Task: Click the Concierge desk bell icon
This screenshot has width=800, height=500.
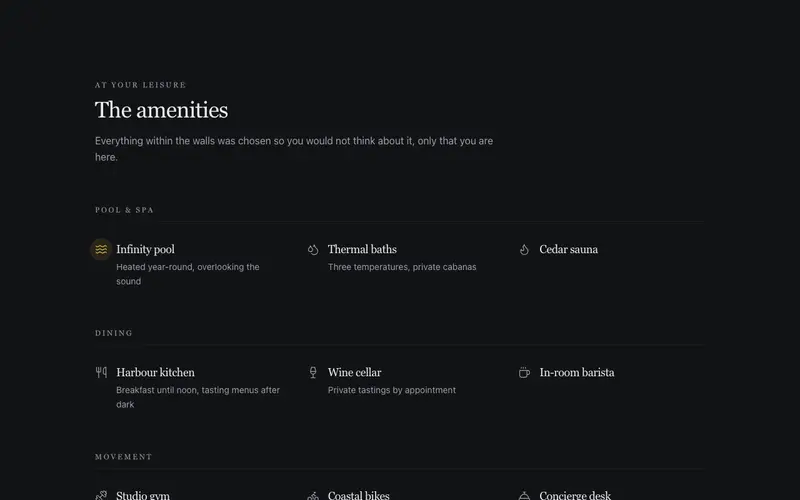Action: [x=524, y=495]
